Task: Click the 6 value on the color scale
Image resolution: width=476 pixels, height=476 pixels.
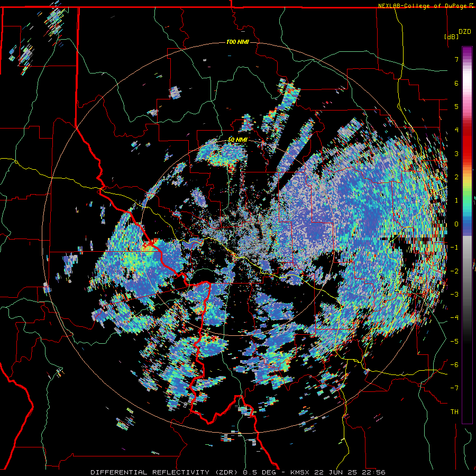Action: click(x=456, y=83)
